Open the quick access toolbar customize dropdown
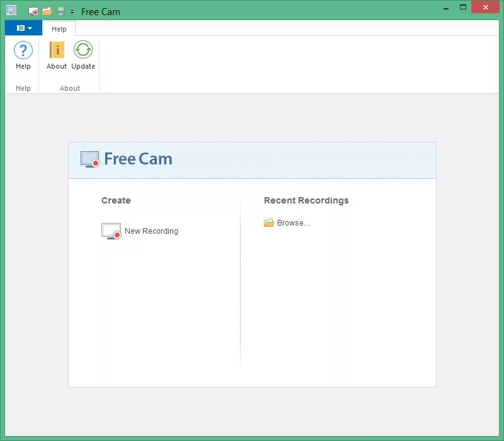This screenshot has width=504, height=441. click(x=72, y=12)
